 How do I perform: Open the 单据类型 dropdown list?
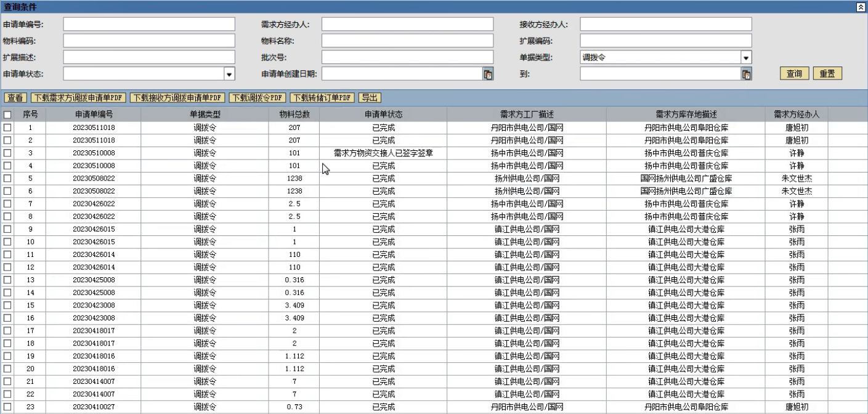pos(746,58)
